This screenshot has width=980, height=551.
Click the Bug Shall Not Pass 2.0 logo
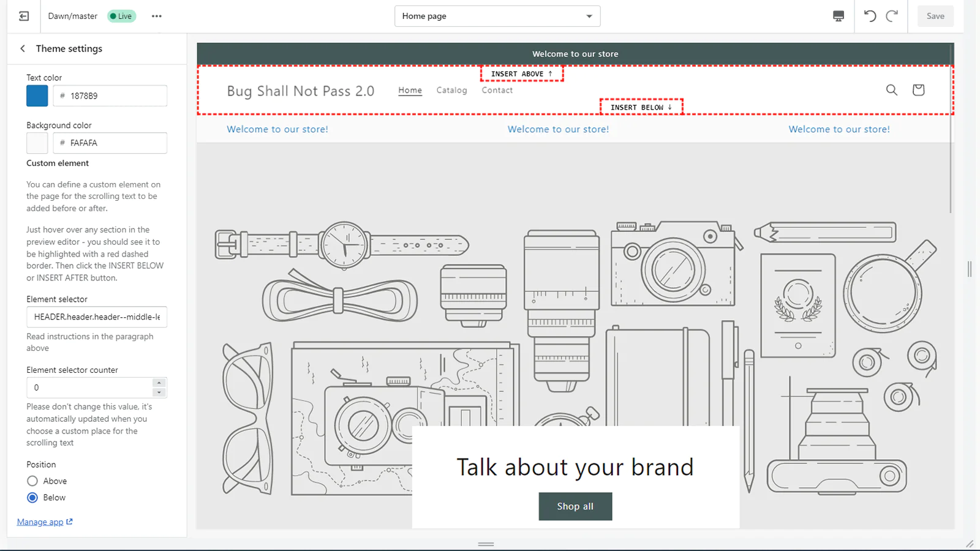tap(301, 91)
